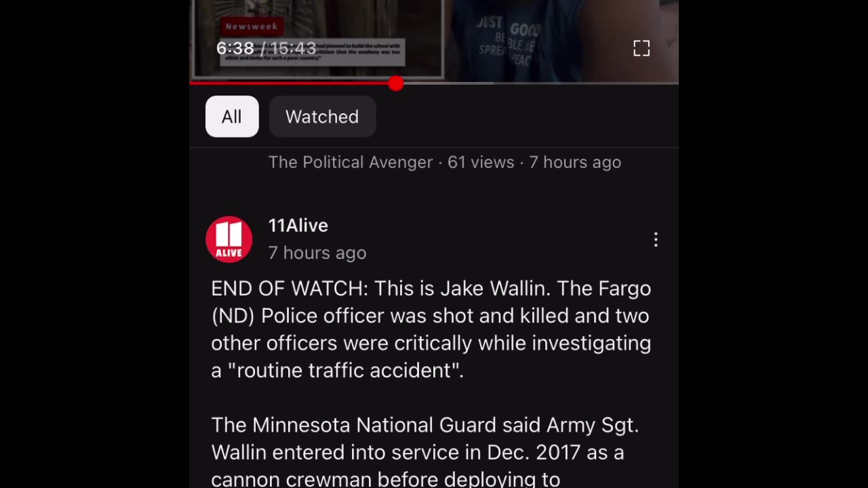Viewport: 868px width, 488px height.
Task: Switch to the Watched filter chip
Action: point(322,117)
